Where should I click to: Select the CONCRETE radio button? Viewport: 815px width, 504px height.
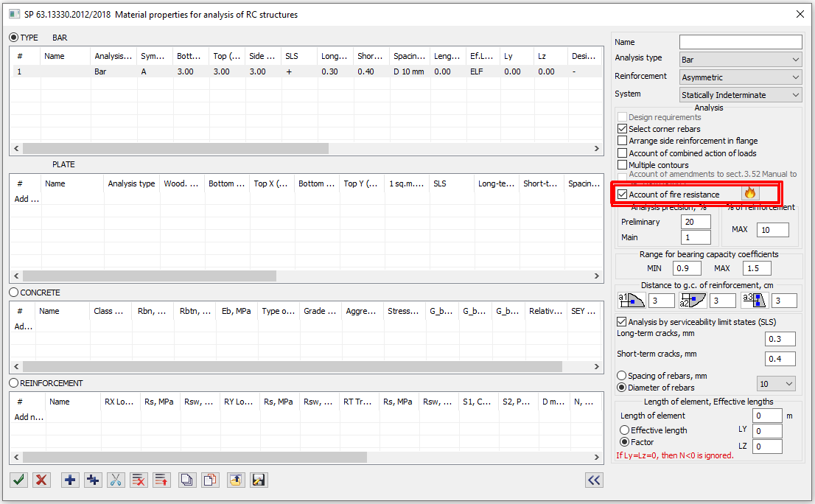pos(13,293)
